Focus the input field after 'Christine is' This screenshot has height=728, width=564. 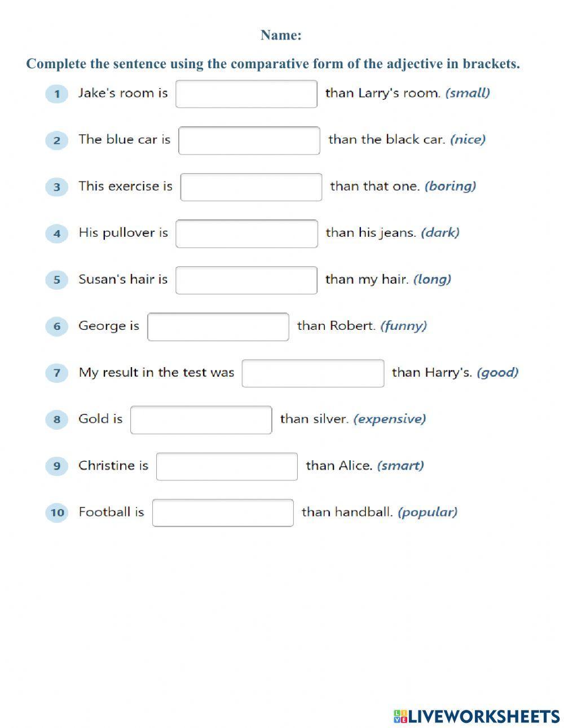(x=227, y=466)
